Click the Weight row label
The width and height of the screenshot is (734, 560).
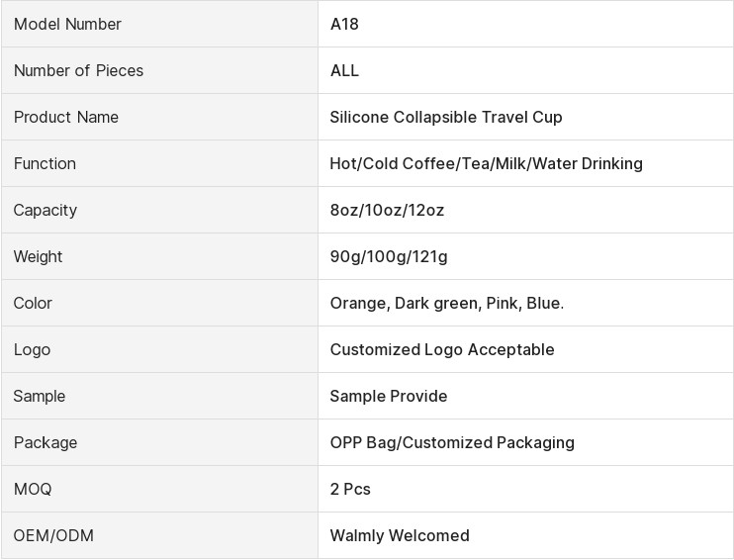[x=38, y=256]
